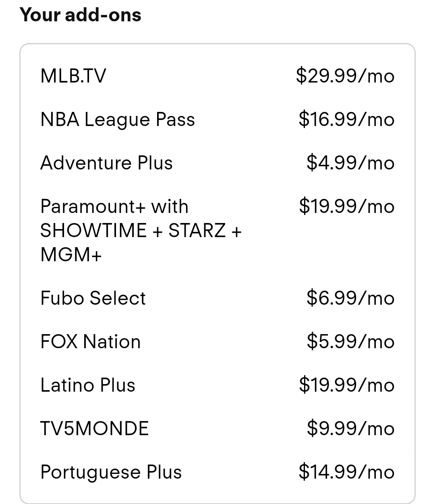Image resolution: width=435 pixels, height=504 pixels.
Task: Click the NBA League Pass add-on
Action: (217, 119)
